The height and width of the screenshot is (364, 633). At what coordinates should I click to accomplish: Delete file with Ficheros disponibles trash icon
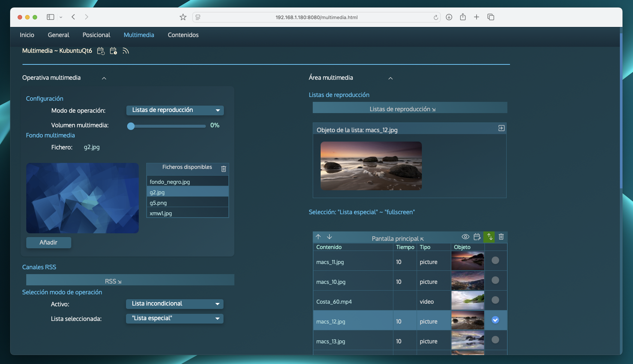click(x=223, y=169)
